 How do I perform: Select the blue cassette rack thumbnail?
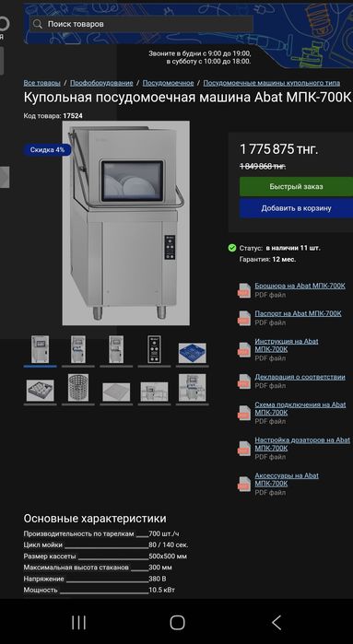tap(193, 353)
